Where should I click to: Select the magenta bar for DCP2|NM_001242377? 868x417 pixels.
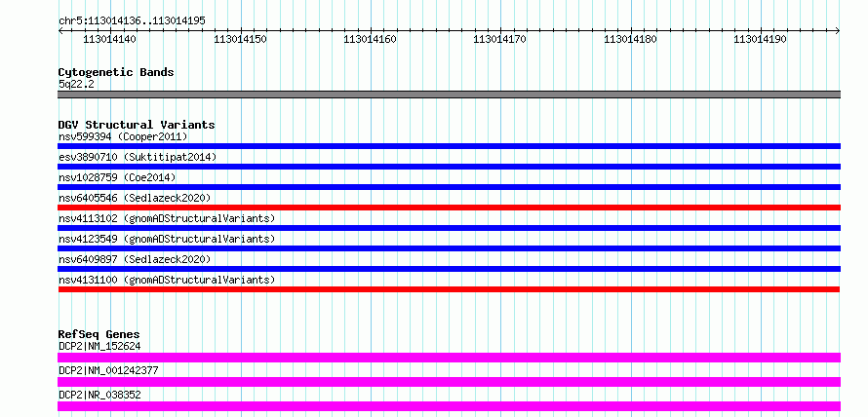[x=449, y=382]
